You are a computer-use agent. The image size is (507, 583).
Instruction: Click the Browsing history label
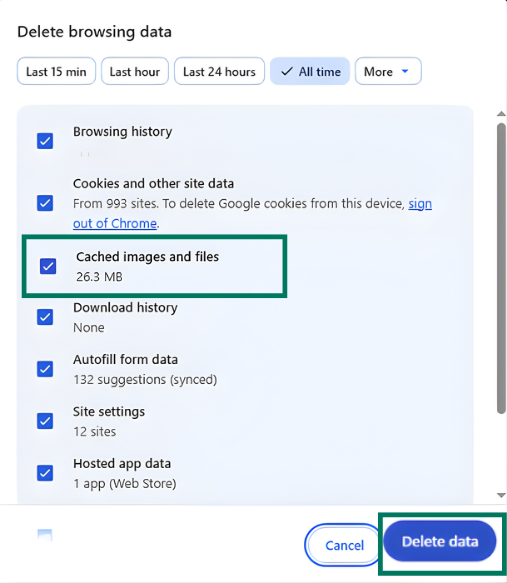point(123,132)
